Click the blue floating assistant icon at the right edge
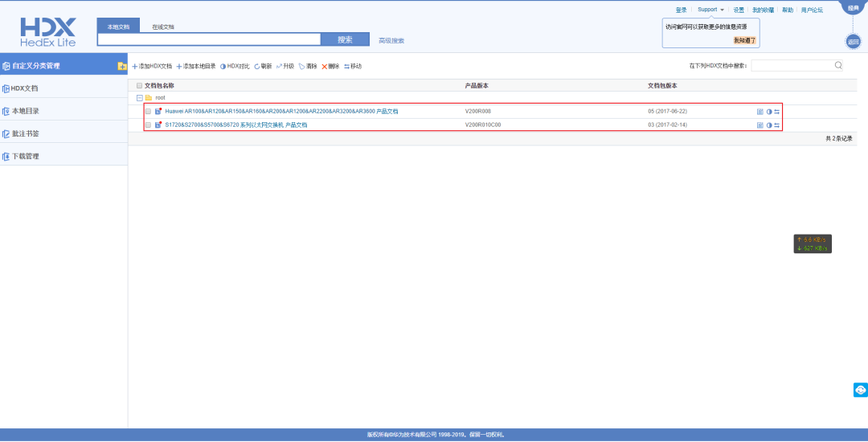The image size is (868, 442). point(860,390)
